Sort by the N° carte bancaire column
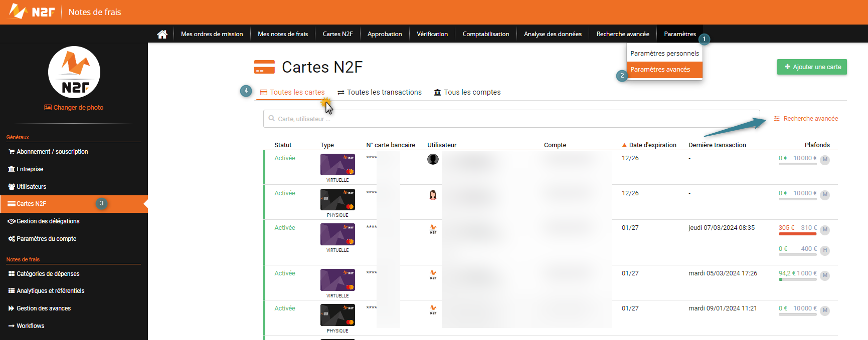This screenshot has width=868, height=340. click(391, 145)
